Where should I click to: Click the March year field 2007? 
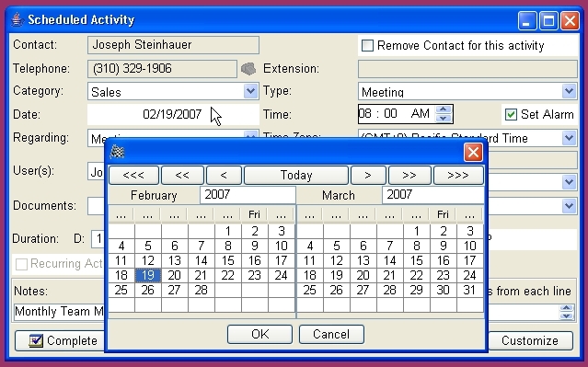pyautogui.click(x=432, y=195)
